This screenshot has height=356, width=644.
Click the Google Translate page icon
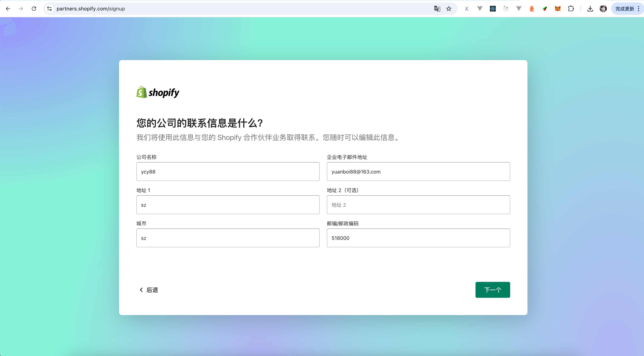coord(437,9)
